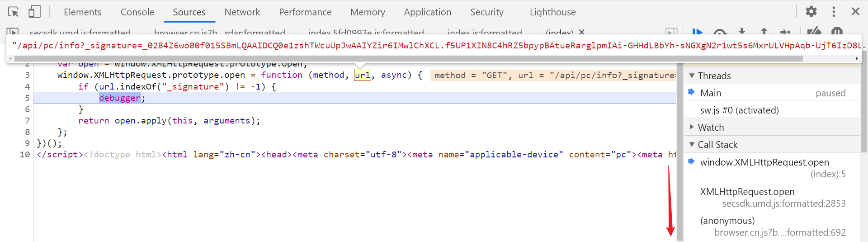Show the file navigator pane icon
Viewport: 868px width, 242px height.
point(13,32)
